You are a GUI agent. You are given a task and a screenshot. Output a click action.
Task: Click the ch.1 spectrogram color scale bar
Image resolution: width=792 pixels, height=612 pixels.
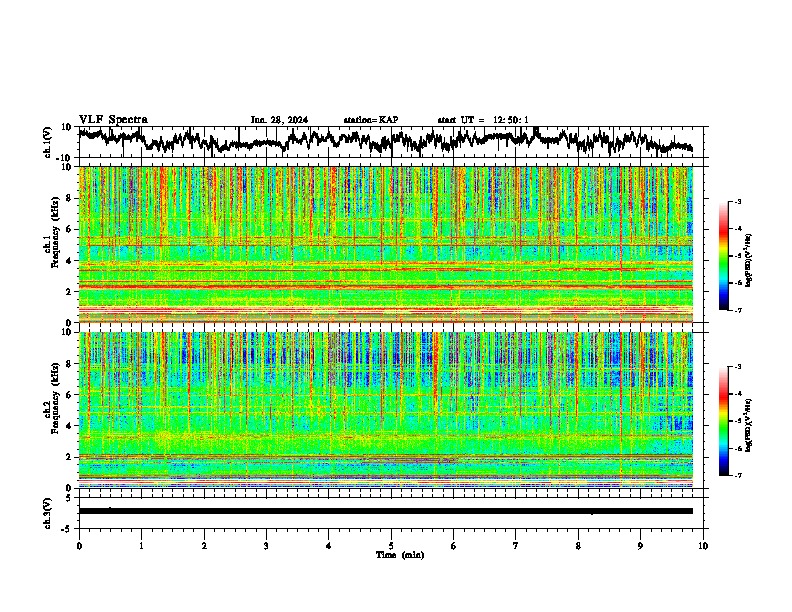(723, 256)
